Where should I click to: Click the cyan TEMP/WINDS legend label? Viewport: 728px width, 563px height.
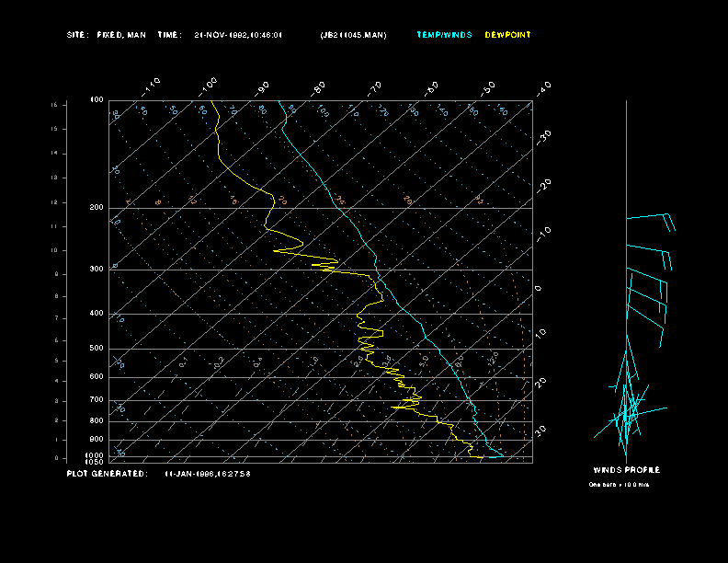pos(444,35)
